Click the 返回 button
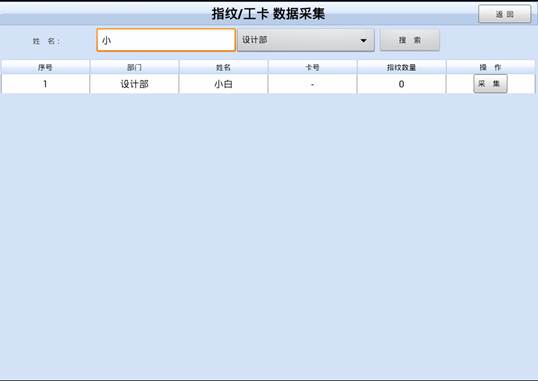 (x=504, y=14)
